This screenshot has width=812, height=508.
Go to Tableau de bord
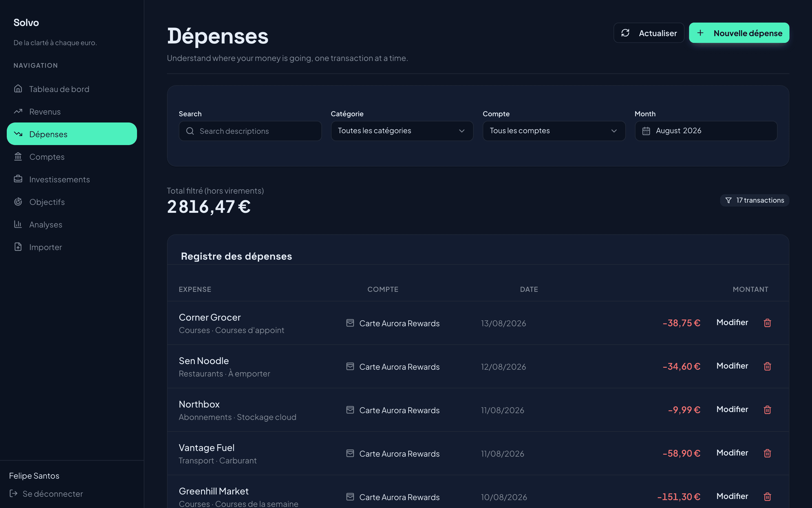tap(72, 89)
